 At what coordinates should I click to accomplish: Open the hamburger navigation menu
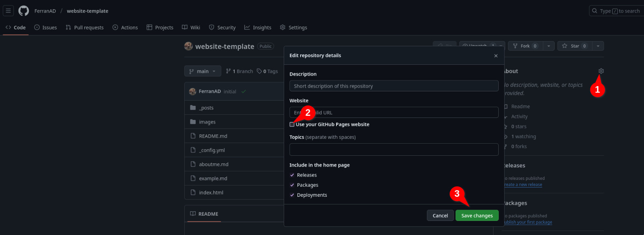[x=8, y=11]
